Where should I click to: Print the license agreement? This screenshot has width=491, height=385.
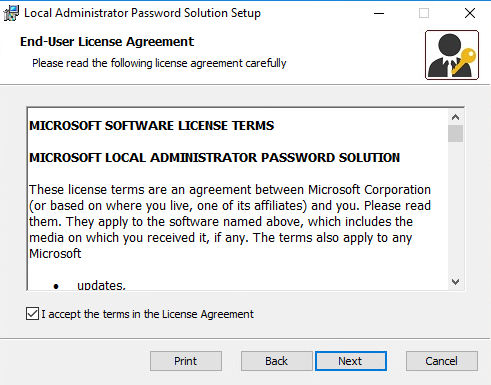coord(186,361)
